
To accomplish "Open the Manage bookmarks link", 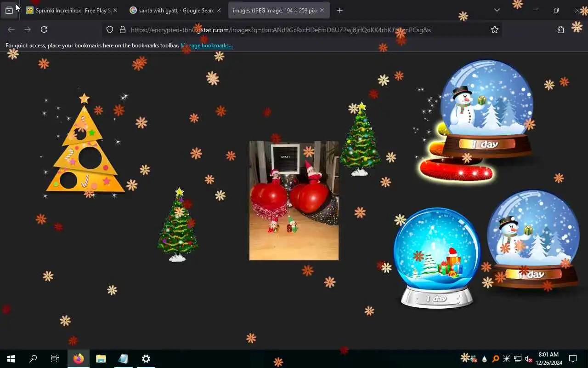I will click(207, 46).
